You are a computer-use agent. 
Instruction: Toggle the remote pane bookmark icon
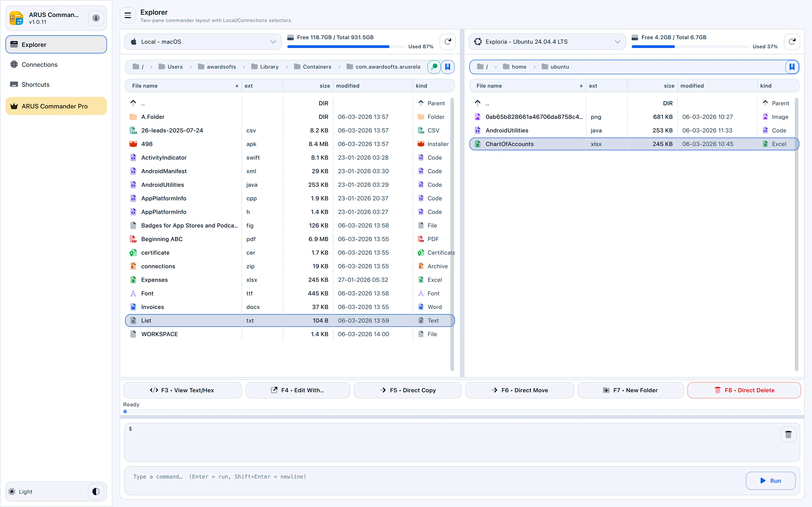click(792, 67)
